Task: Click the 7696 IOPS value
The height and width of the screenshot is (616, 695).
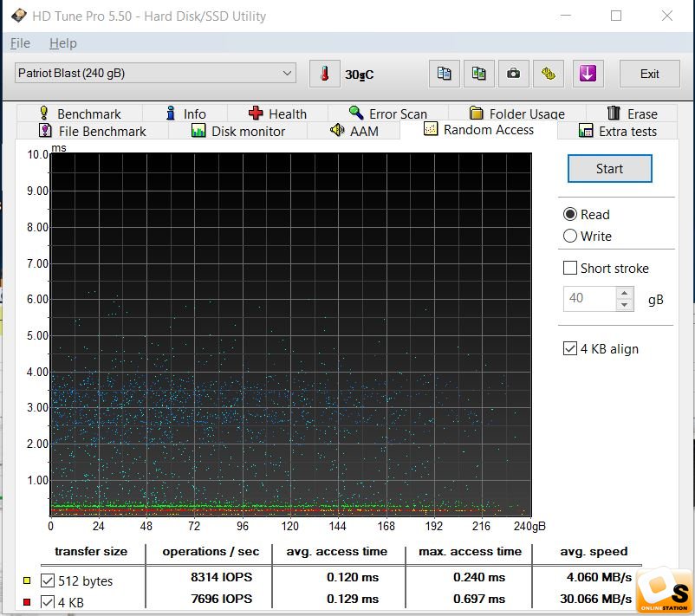Action: pyautogui.click(x=221, y=599)
